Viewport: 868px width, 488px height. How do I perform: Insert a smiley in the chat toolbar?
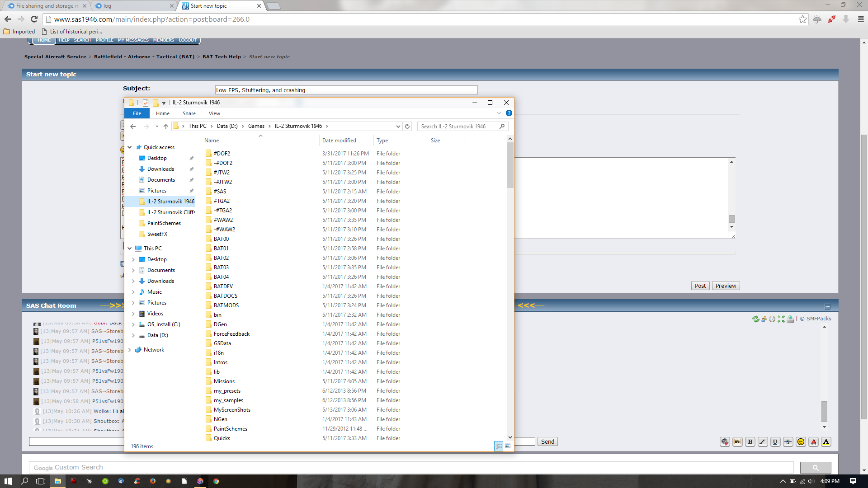coord(801,442)
